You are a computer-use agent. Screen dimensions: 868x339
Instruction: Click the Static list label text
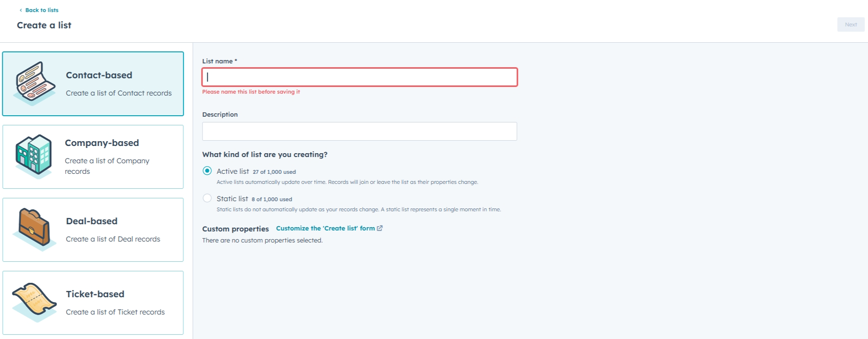point(232,199)
